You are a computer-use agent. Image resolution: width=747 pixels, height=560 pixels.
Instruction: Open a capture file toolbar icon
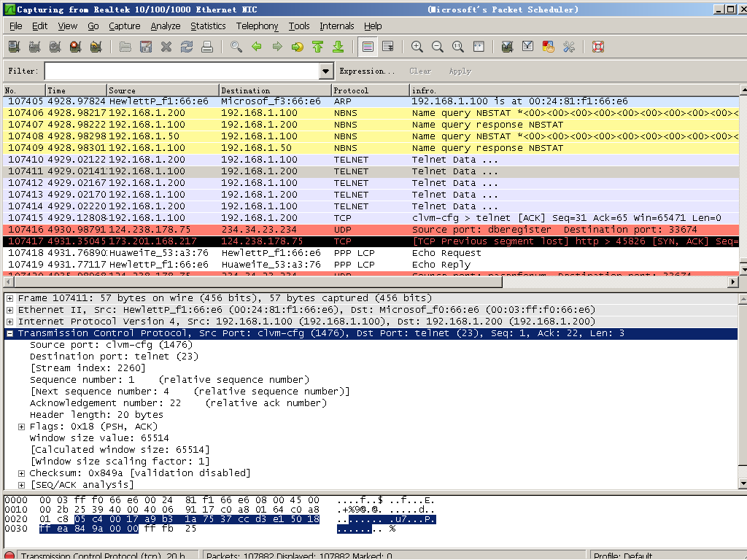click(125, 47)
